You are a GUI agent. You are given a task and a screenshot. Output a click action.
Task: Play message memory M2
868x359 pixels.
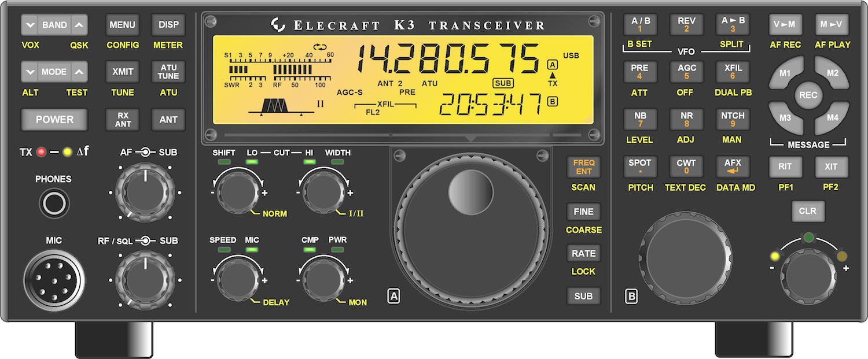point(832,73)
